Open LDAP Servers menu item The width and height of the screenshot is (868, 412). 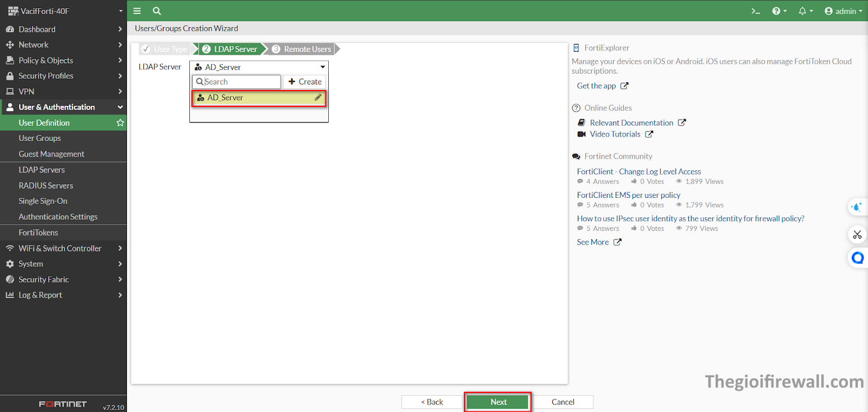coord(42,170)
